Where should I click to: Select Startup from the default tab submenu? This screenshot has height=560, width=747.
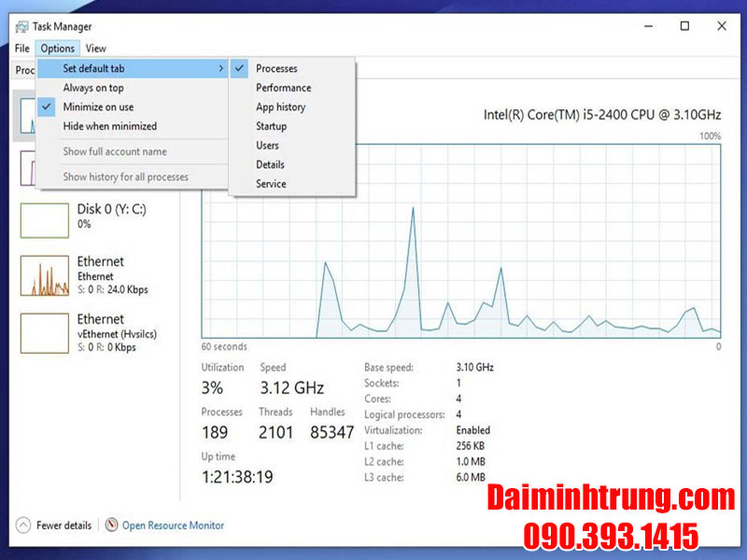pyautogui.click(x=272, y=126)
